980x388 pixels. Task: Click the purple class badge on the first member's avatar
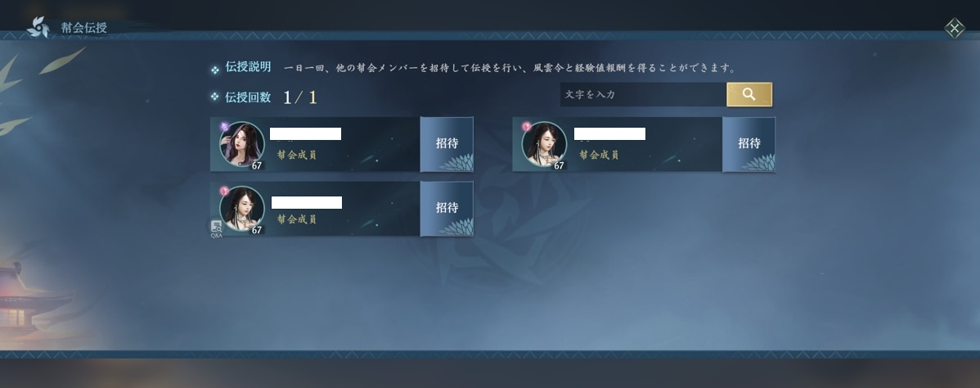point(224,126)
